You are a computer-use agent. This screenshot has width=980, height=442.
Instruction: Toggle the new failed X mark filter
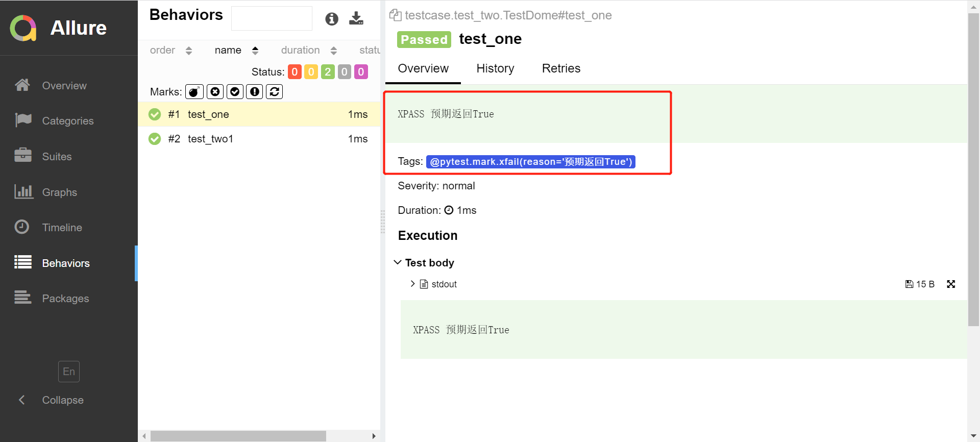coord(215,92)
